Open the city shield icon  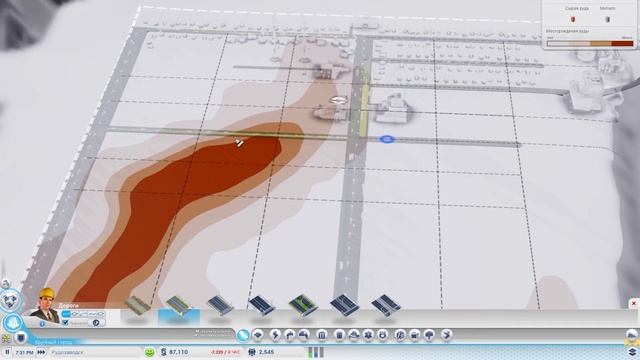tap(20, 338)
